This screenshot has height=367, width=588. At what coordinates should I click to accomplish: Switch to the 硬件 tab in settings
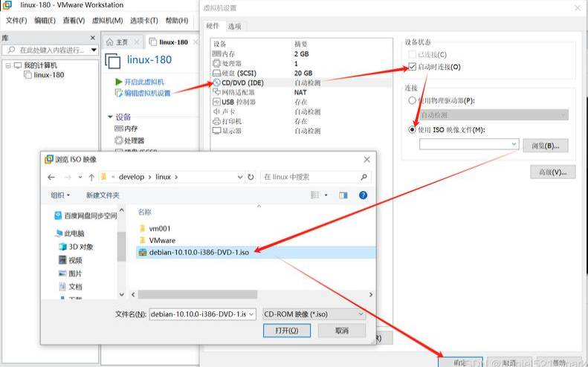click(x=213, y=26)
